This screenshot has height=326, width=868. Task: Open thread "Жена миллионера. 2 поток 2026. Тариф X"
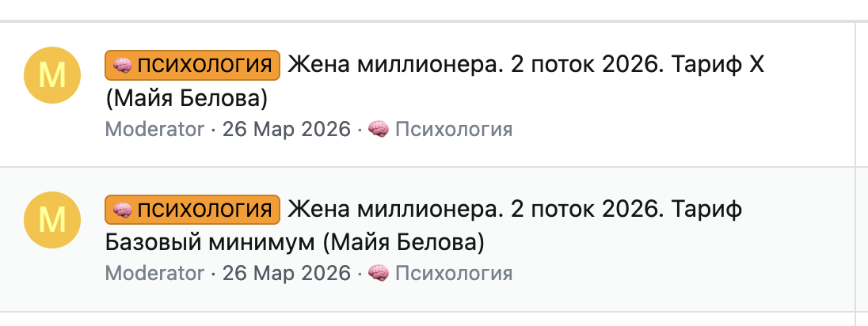click(x=475, y=65)
